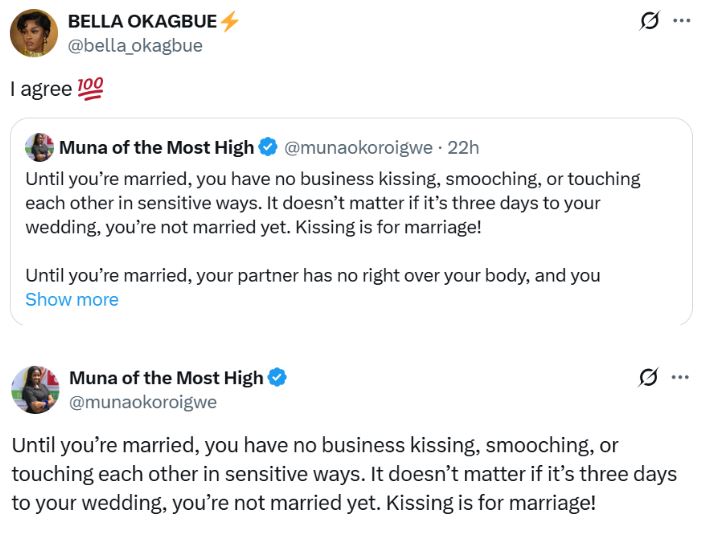
Task: Click the blue verified badge on the lower post
Action: [277, 377]
